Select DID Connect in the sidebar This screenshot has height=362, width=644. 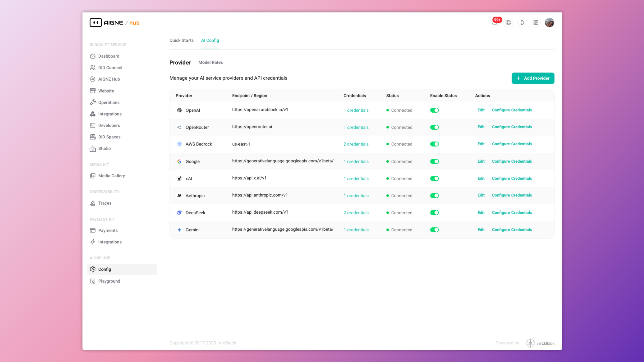tap(110, 68)
